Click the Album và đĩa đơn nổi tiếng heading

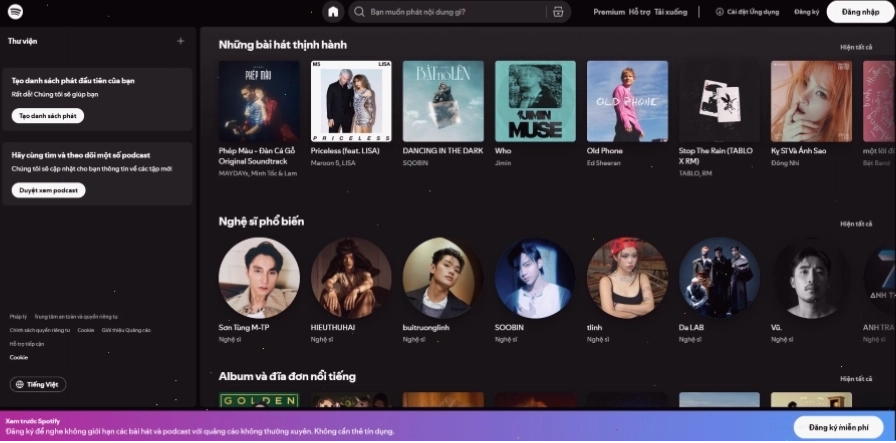point(287,376)
